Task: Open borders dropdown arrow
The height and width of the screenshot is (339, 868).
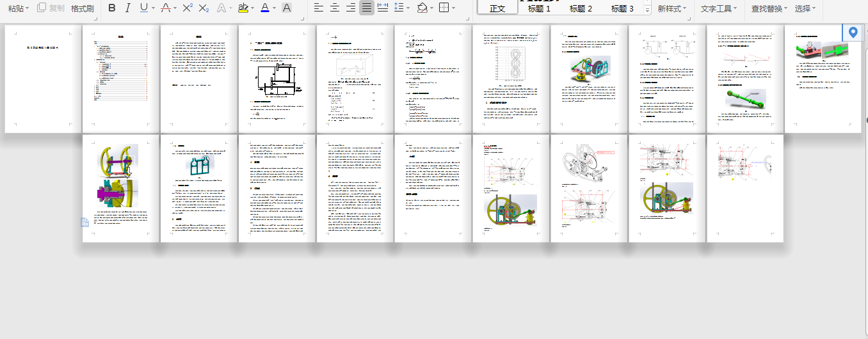Action: click(453, 8)
